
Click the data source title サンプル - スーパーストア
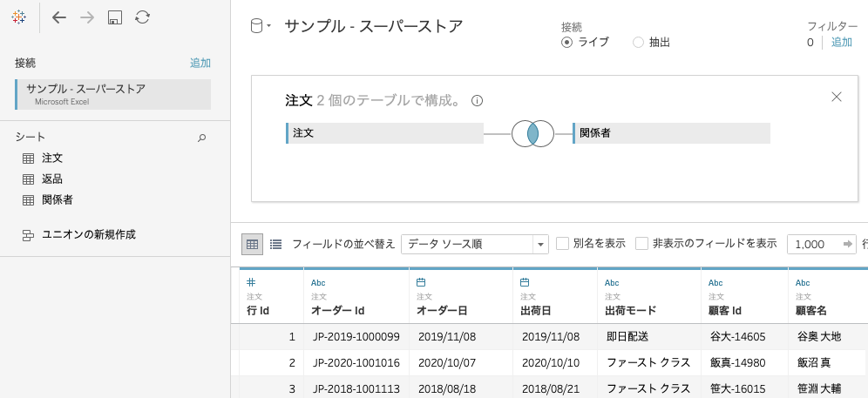point(374,27)
